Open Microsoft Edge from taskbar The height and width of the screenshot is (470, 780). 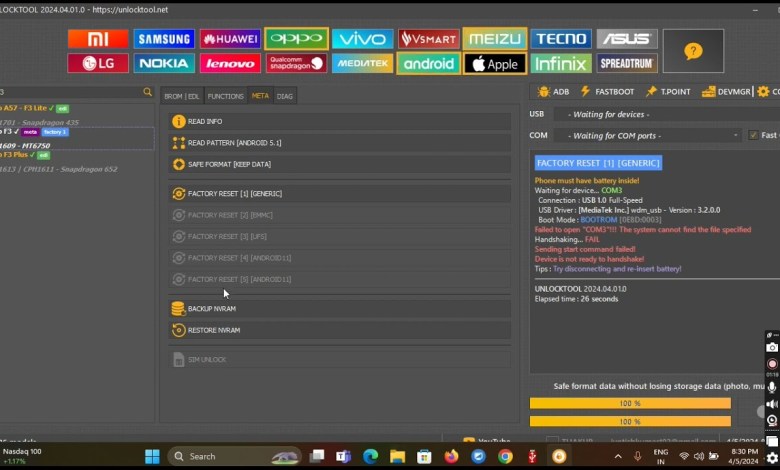tap(370, 456)
